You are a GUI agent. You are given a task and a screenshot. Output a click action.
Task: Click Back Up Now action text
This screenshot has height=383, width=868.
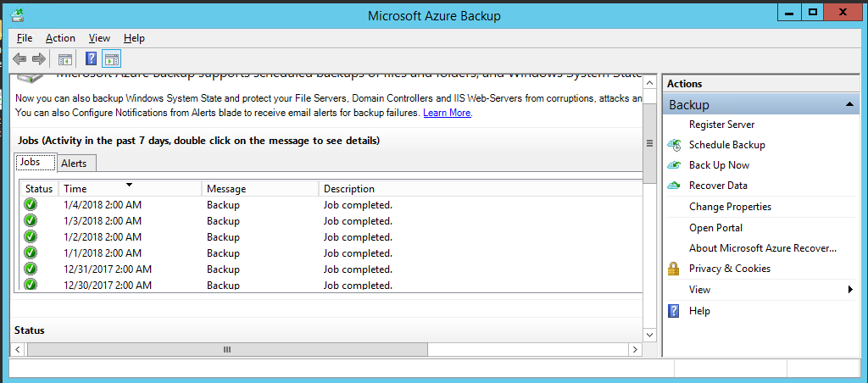(719, 165)
